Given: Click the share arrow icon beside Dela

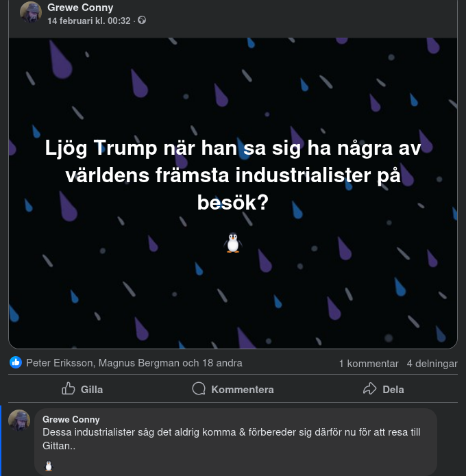Looking at the screenshot, I should [369, 389].
